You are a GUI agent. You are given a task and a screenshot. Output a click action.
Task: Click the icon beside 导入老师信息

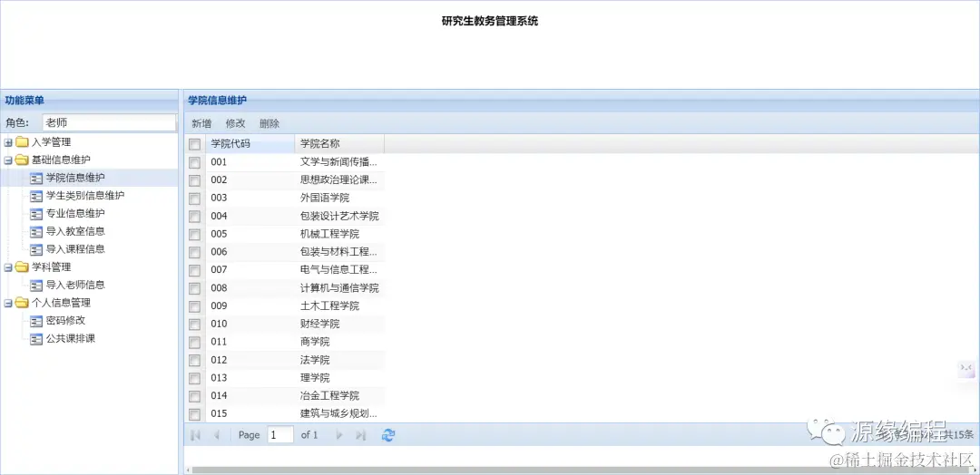[x=36, y=286]
